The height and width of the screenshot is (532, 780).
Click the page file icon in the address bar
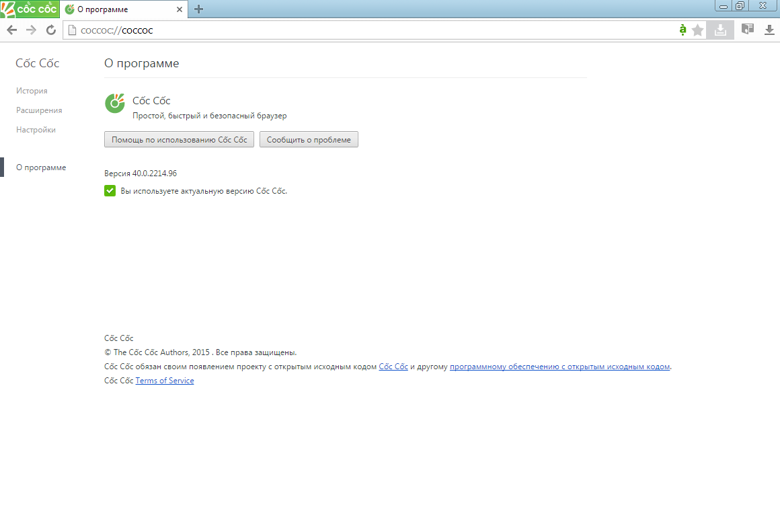[x=72, y=30]
